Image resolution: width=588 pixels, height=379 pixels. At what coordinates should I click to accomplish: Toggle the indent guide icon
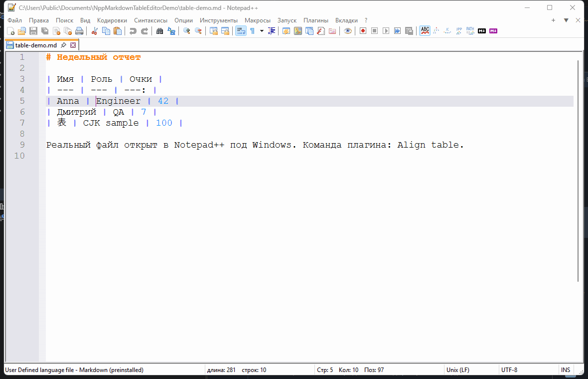272,31
